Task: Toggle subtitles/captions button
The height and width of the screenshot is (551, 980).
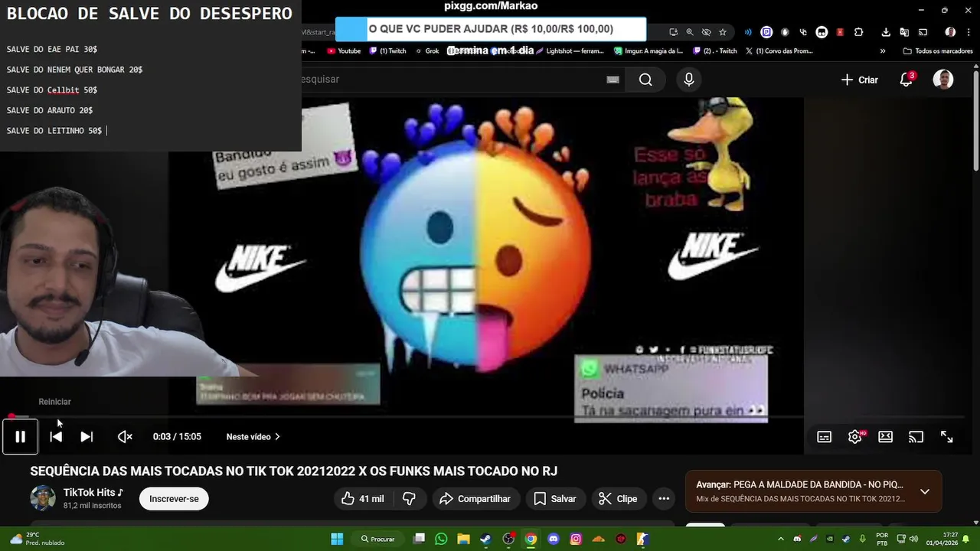Action: (825, 437)
